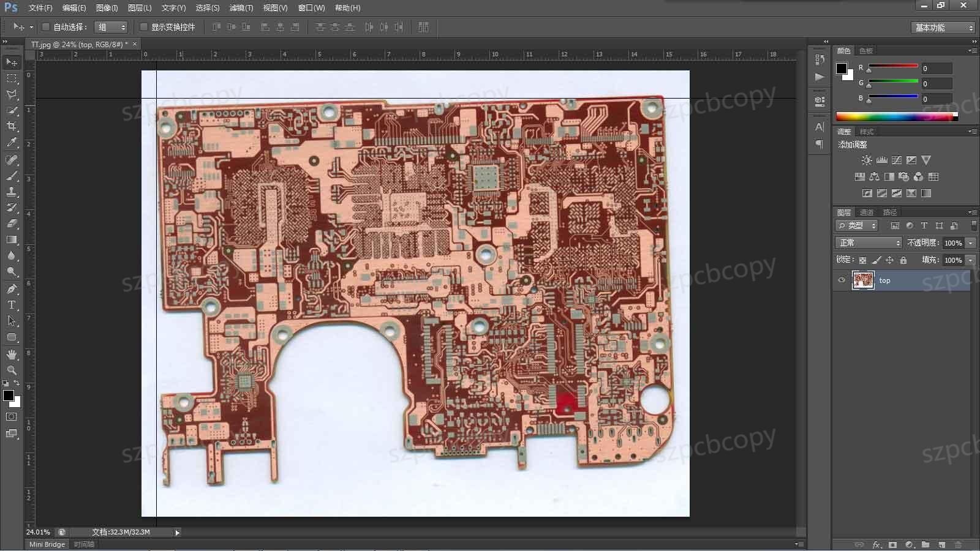Pick a color from the spectrum ramp
The height and width of the screenshot is (551, 980).
pos(897,116)
